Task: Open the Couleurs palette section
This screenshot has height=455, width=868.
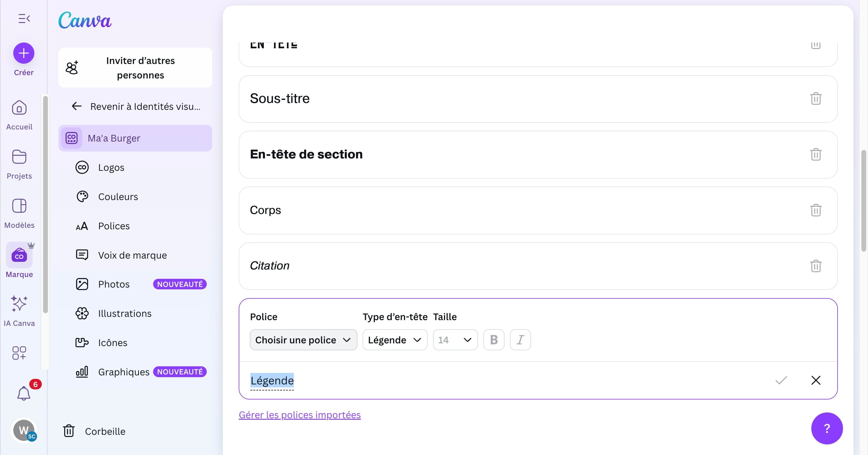Action: [118, 196]
